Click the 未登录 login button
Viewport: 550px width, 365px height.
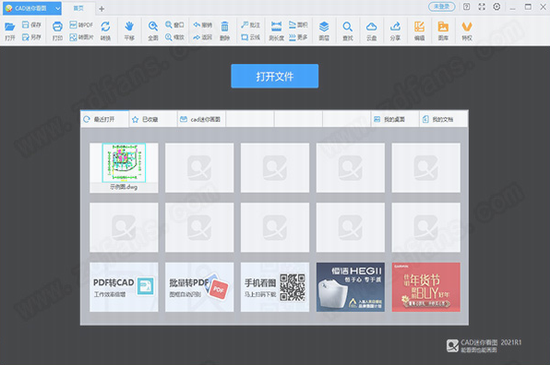(442, 7)
